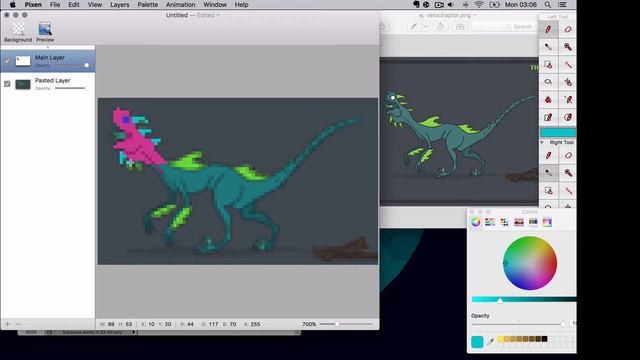Viewport: 640px width, 360px height.
Task: Open the File menu
Action: point(55,4)
